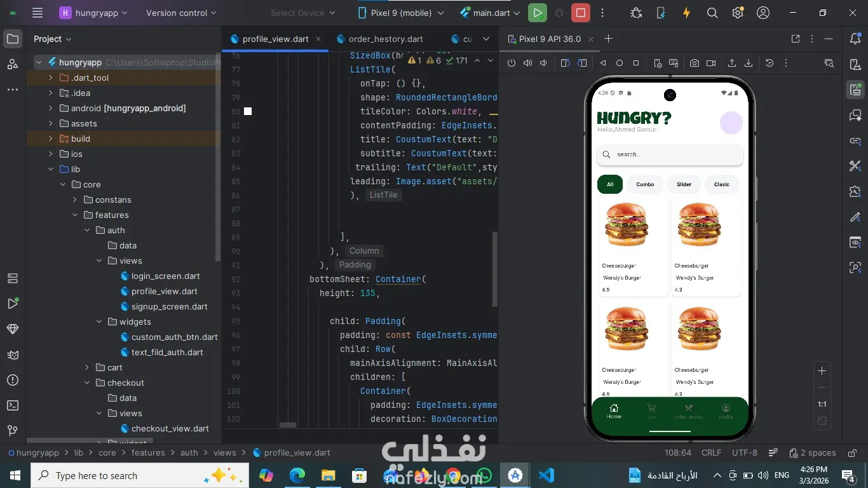Add a new emulator tab
The width and height of the screenshot is (868, 488).
tap(608, 39)
